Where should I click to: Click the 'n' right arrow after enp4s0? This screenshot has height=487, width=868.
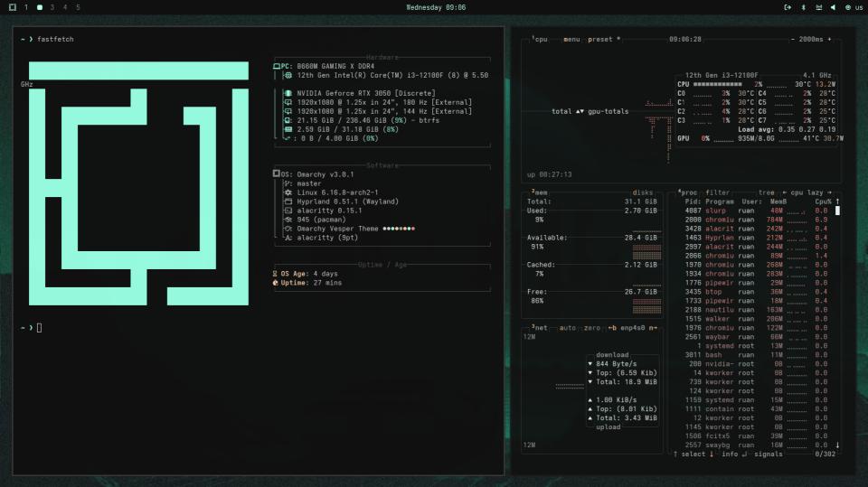(653, 328)
